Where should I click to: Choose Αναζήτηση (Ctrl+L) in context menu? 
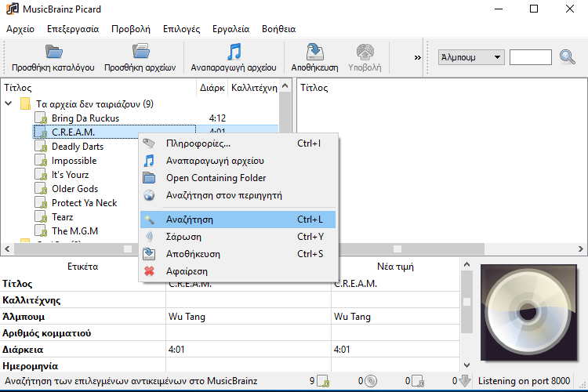click(x=238, y=220)
